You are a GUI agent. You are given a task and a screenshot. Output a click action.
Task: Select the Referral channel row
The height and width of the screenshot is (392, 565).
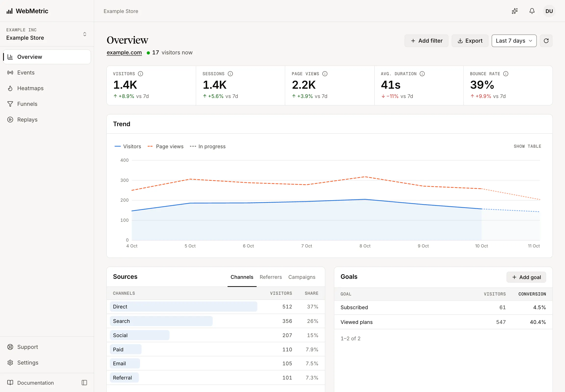[216, 378]
